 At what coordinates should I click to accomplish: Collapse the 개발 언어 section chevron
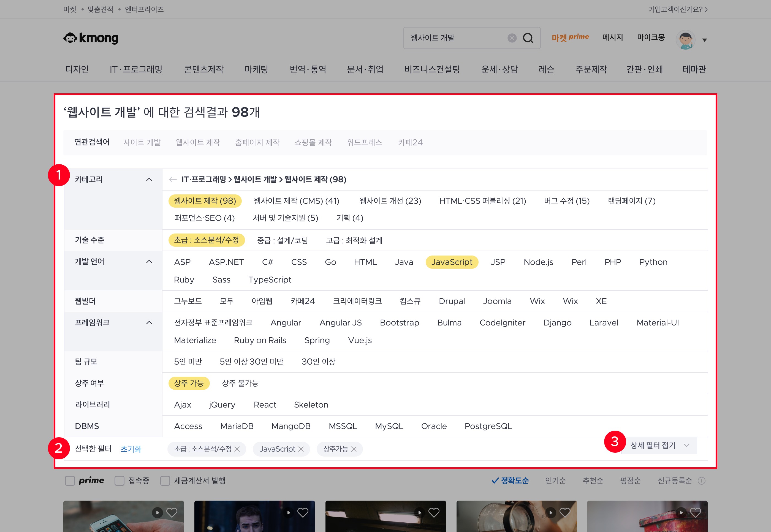click(x=149, y=262)
